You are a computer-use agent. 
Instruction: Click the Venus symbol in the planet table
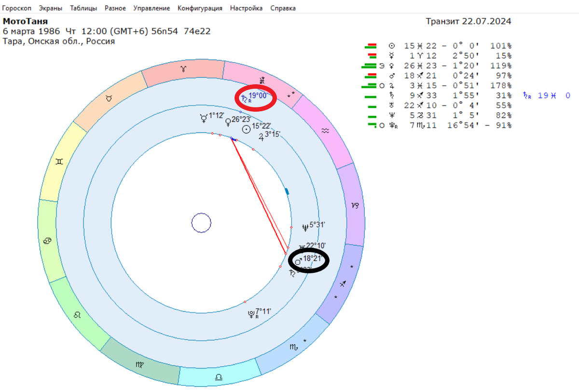[392, 66]
